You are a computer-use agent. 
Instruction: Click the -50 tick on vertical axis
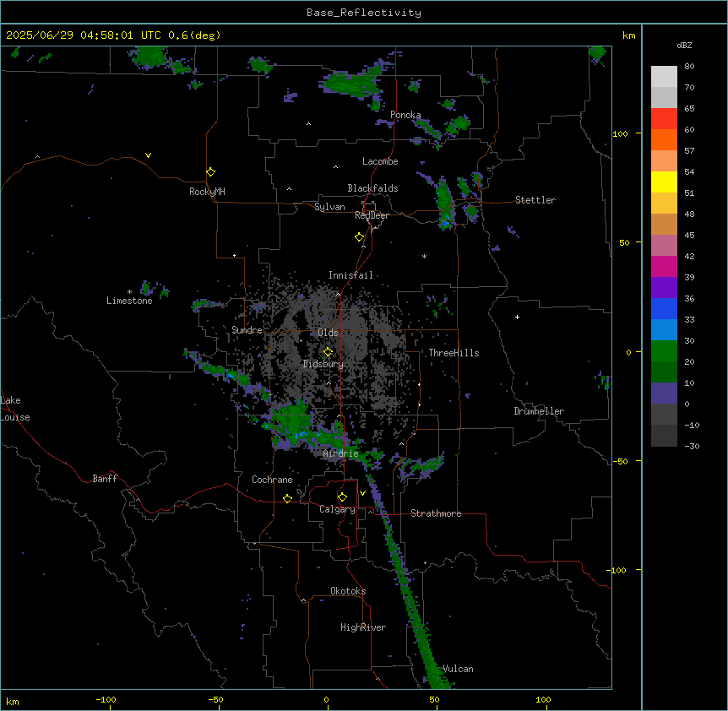click(x=620, y=461)
